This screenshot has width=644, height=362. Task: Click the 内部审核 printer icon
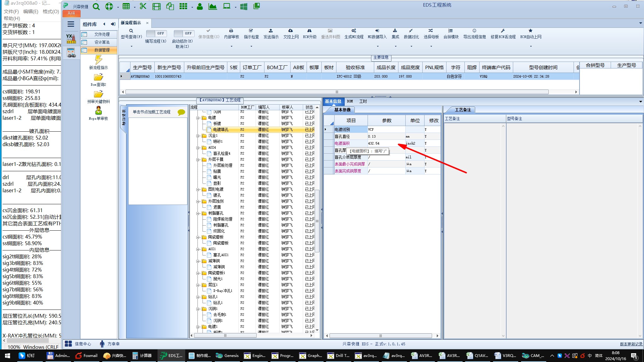pos(231,31)
